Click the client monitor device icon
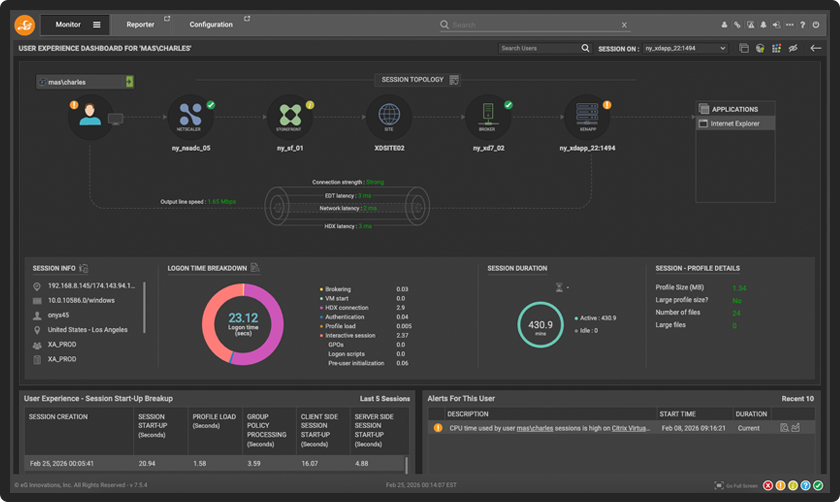Image resolution: width=840 pixels, height=502 pixels. coord(116,119)
